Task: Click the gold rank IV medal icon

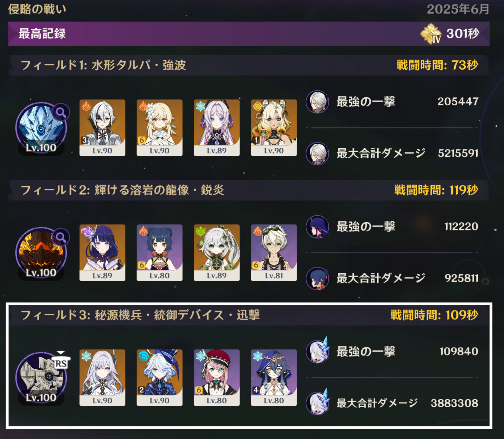Action: [x=431, y=34]
